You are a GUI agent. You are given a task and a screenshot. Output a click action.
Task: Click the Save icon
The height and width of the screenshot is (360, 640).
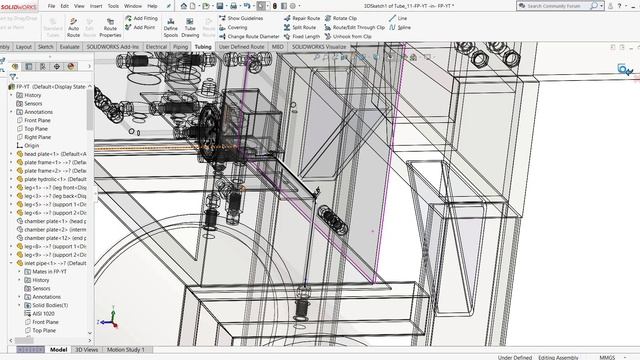[x=220, y=6]
